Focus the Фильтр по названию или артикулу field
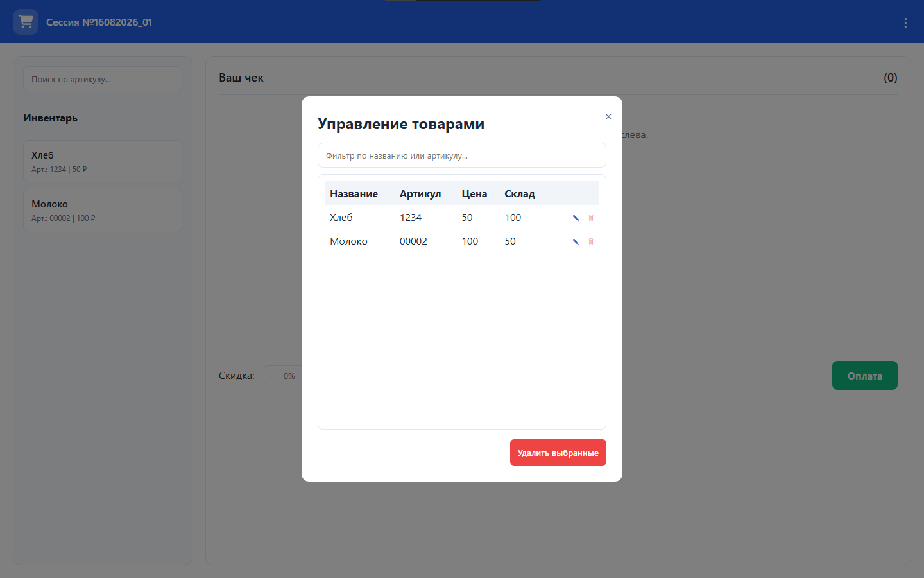Viewport: 924px width, 578px height. click(462, 155)
